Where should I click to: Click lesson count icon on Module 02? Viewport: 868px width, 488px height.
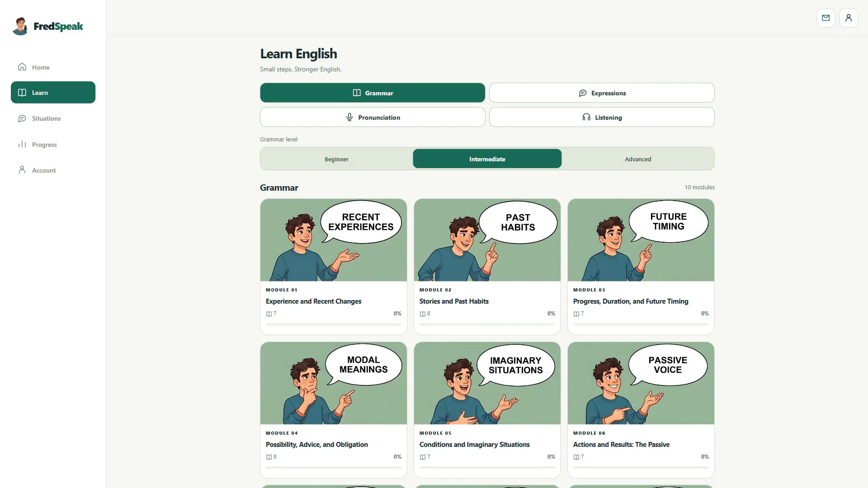423,314
